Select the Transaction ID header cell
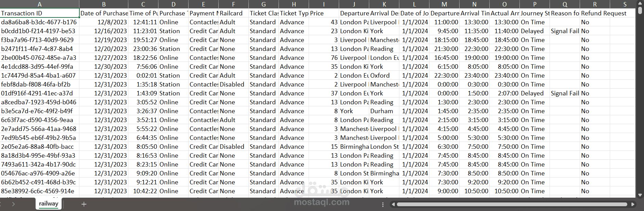Image resolution: width=644 pixels, height=211 pixels. coord(40,13)
